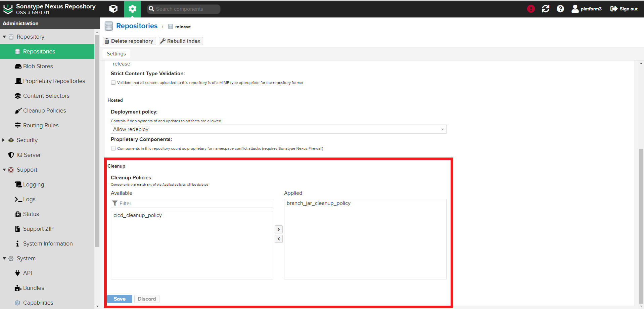The height and width of the screenshot is (309, 644).
Task: Click the Available policies Filter field
Action: click(192, 204)
